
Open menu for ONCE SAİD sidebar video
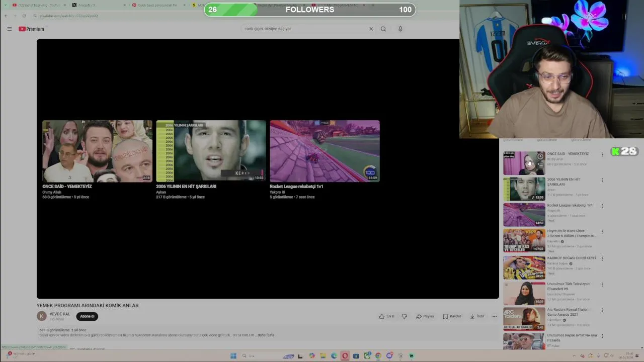point(602,154)
